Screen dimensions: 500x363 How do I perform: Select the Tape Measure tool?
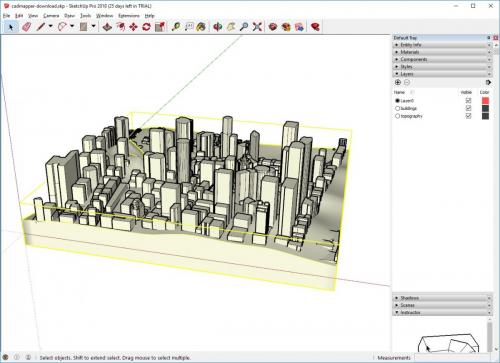point(176,27)
